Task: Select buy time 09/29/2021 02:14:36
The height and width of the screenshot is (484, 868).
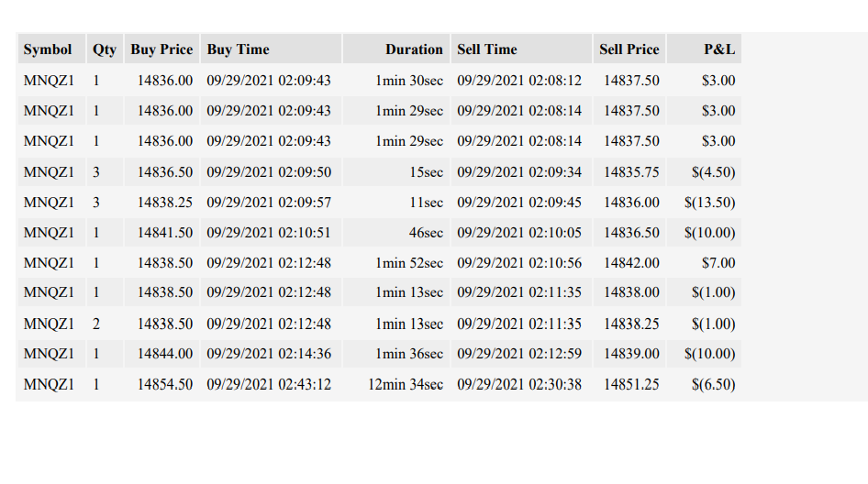Action: 271,354
